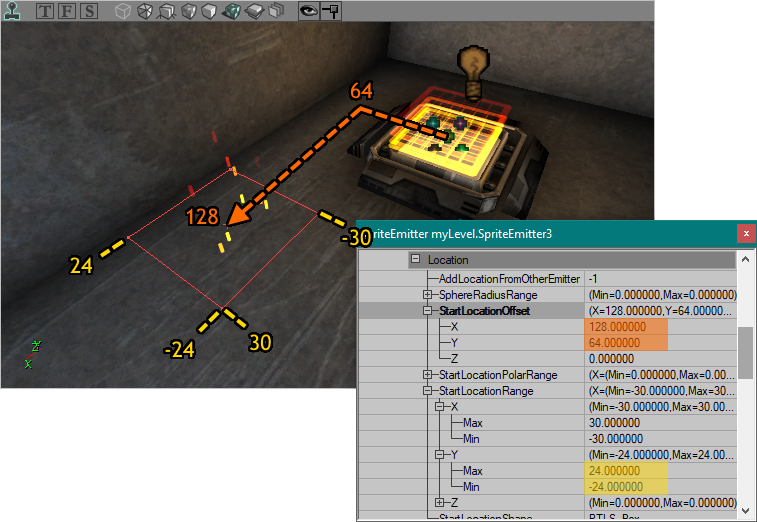This screenshot has height=522, width=757.
Task: Edit StartLocationOffset Z value 0.000000
Action: click(x=660, y=359)
